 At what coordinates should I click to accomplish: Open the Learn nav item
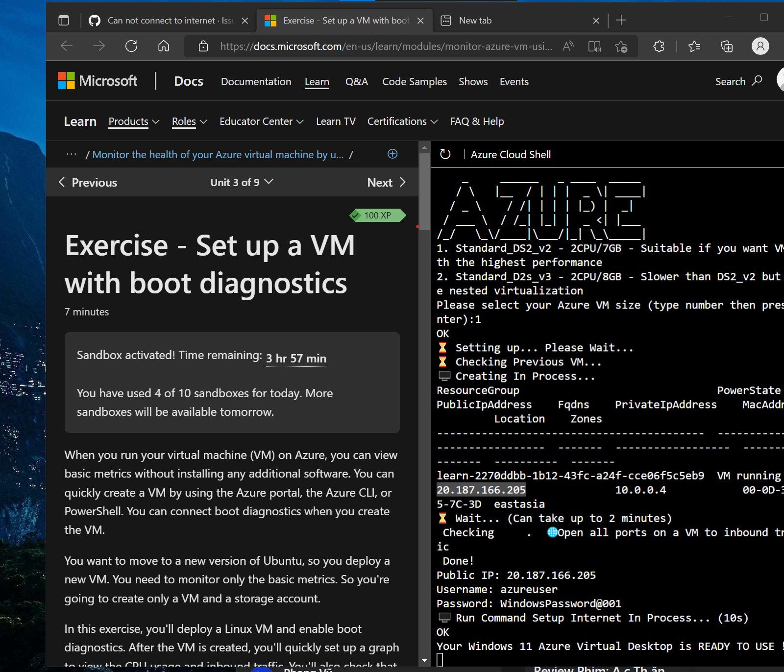click(317, 82)
